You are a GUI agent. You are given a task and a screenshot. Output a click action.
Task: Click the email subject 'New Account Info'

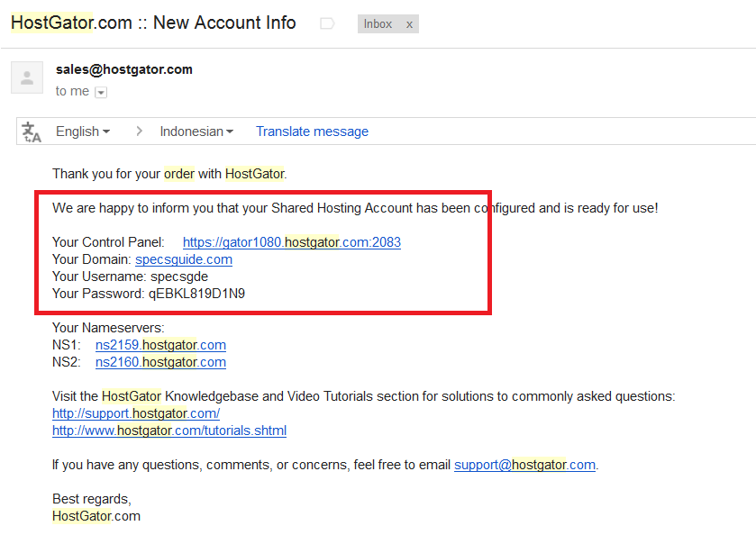point(223,23)
